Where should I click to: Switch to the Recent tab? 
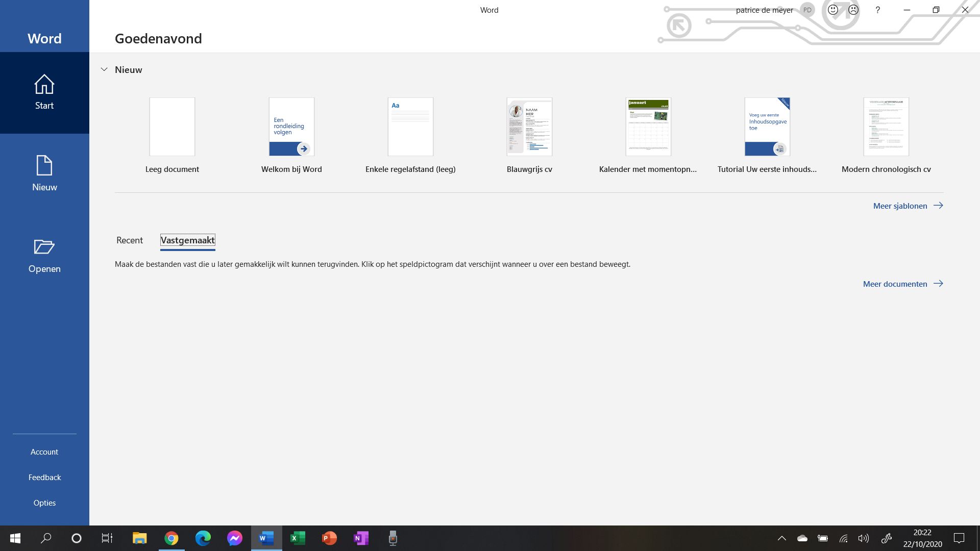(130, 240)
